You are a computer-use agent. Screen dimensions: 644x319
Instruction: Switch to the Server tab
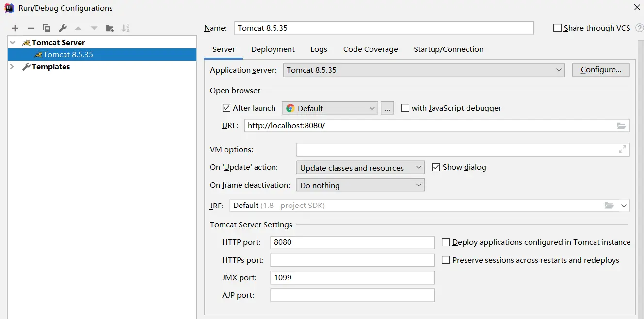coord(224,49)
